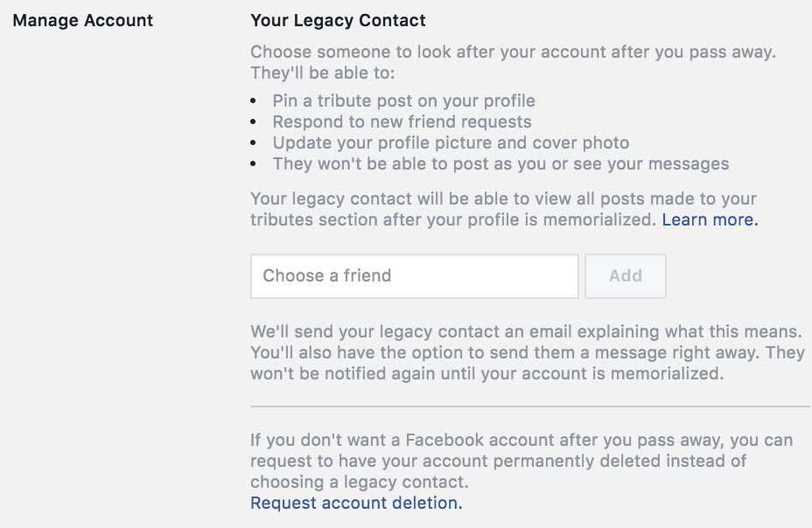Click the "We'll send your legacy contact" paragraph
This screenshot has height=528, width=812.
pyautogui.click(x=527, y=353)
